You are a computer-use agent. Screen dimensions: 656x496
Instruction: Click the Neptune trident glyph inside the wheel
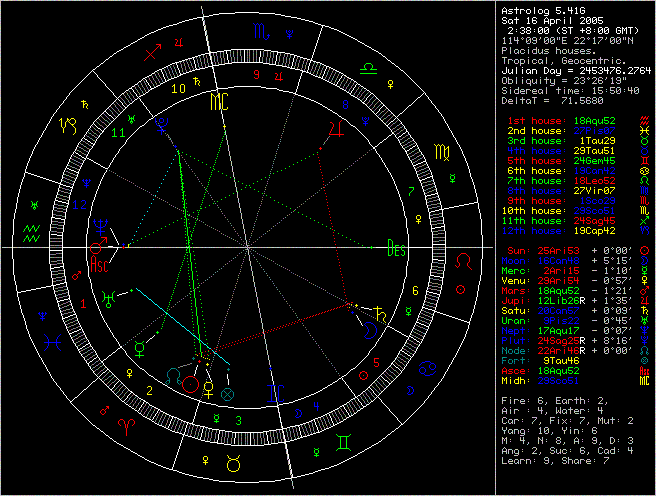[x=100, y=226]
